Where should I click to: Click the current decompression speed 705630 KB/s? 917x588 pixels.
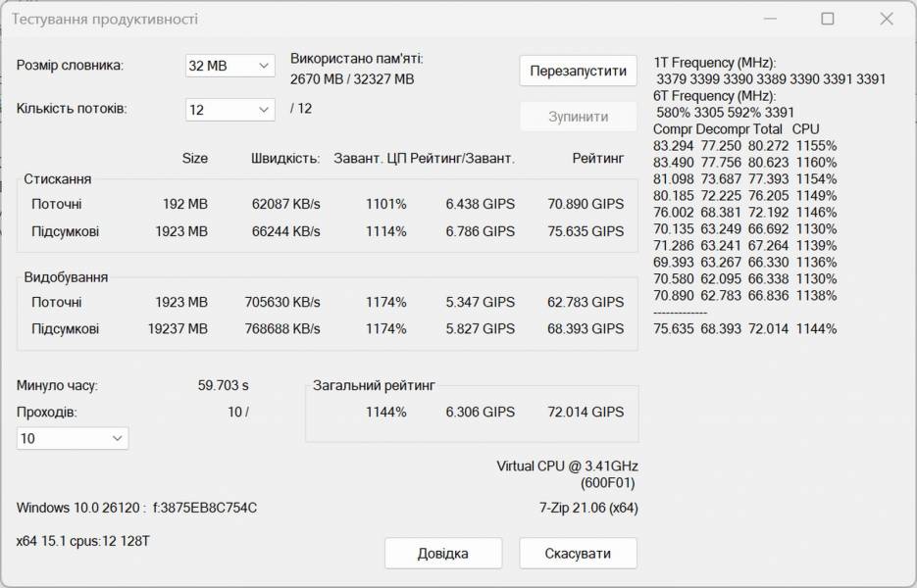tap(282, 302)
